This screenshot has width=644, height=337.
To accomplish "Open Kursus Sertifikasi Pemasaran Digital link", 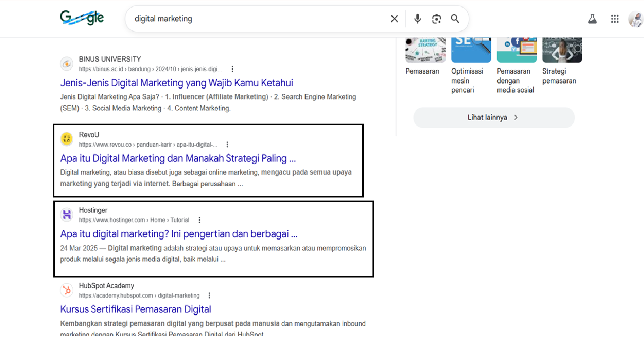I will pyautogui.click(x=136, y=309).
